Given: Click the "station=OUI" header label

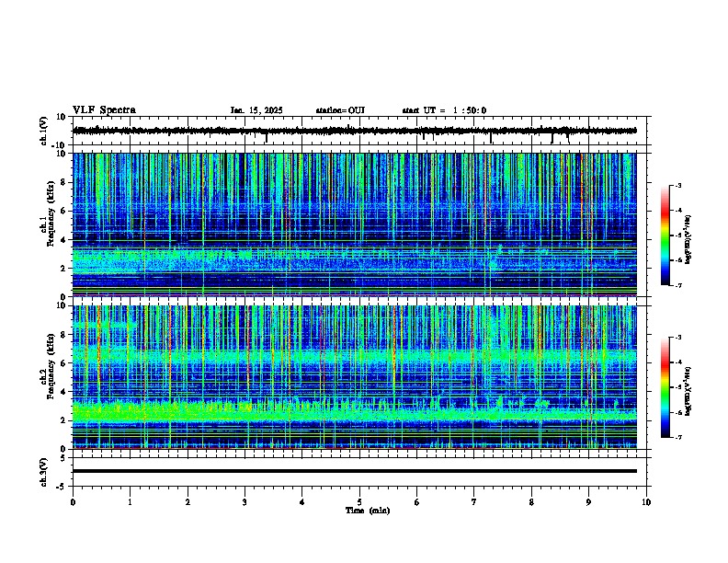Looking at the screenshot, I should click(x=340, y=110).
